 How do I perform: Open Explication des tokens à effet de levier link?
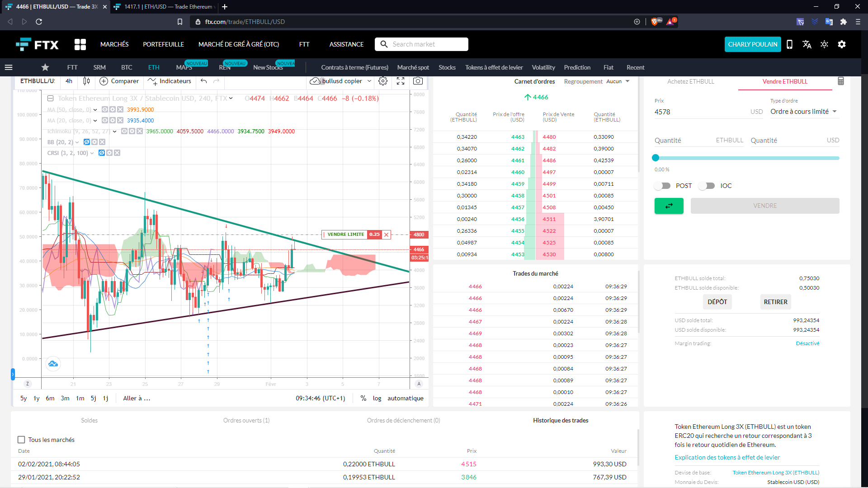point(727,457)
